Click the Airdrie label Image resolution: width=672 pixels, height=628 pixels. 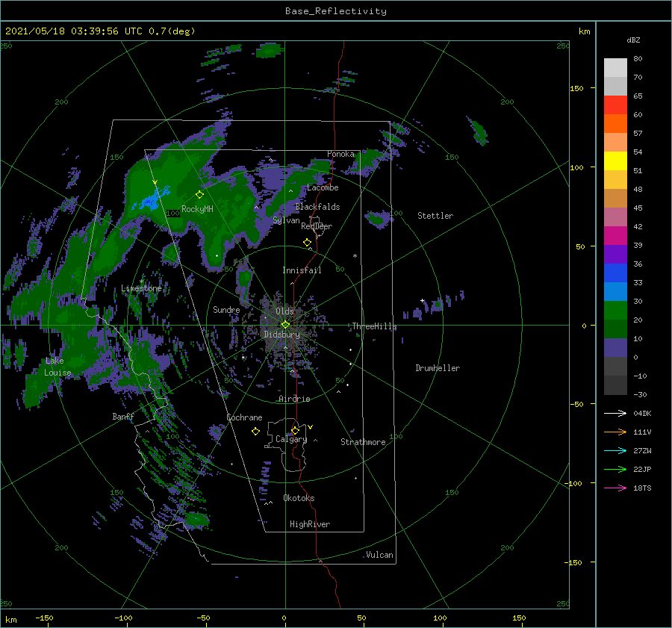coord(294,399)
